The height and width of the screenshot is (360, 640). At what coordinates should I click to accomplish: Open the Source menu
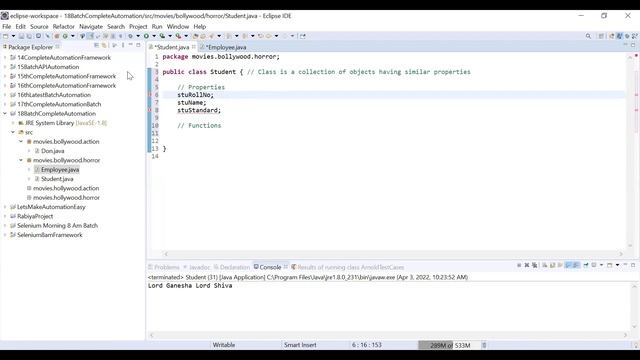[39, 27]
